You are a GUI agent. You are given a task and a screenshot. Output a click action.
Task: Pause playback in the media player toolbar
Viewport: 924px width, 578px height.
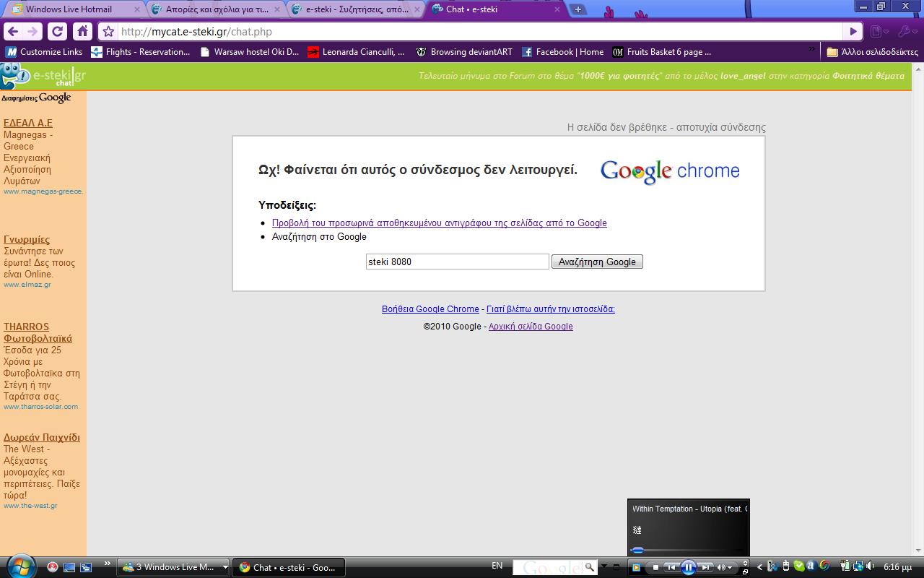pyautogui.click(x=688, y=567)
